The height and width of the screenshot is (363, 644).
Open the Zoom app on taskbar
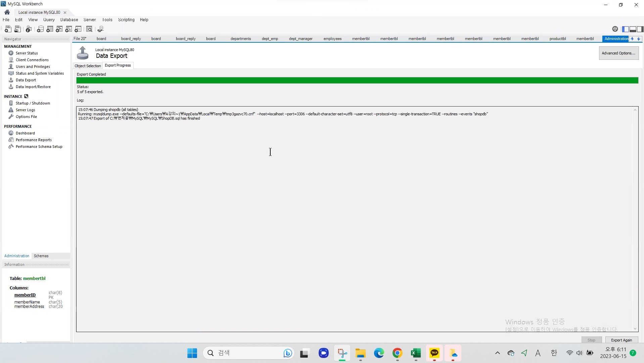point(323,353)
